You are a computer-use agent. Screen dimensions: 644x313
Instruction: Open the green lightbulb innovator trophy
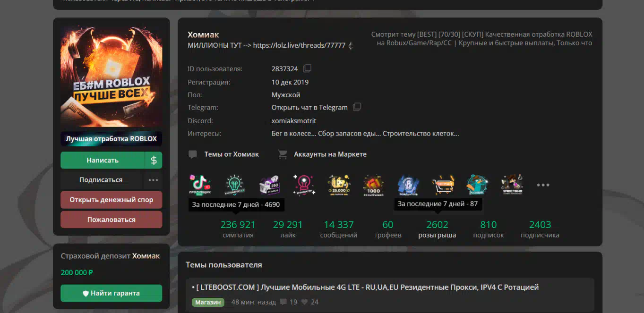pyautogui.click(x=235, y=185)
